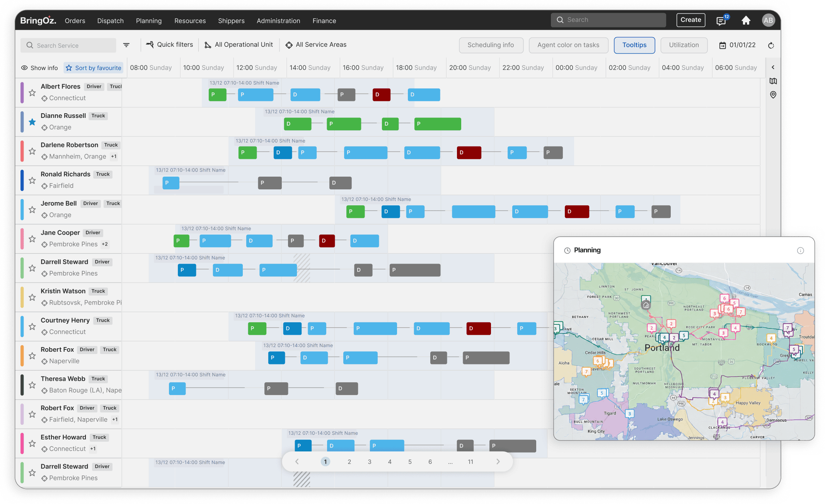Click Darlene Robertson's red color bar

tap(22, 152)
